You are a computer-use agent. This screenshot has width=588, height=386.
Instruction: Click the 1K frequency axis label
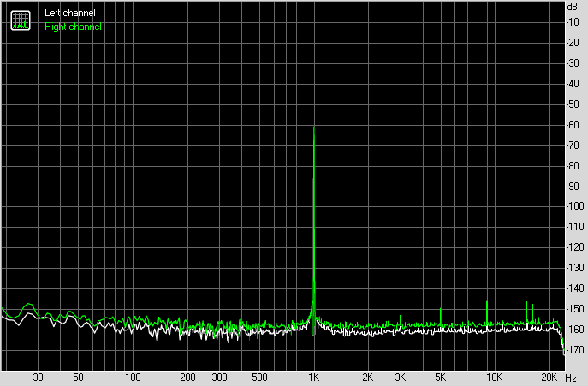click(313, 377)
